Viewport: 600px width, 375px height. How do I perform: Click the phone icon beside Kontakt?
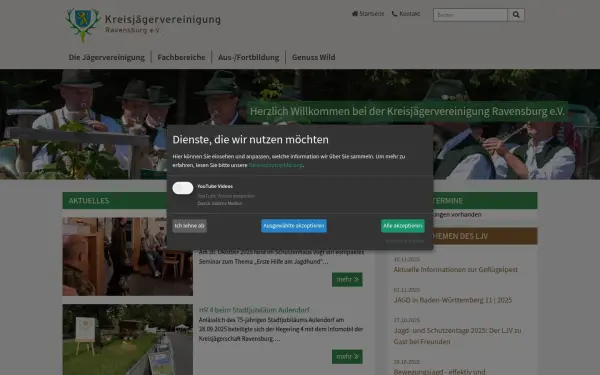point(395,14)
